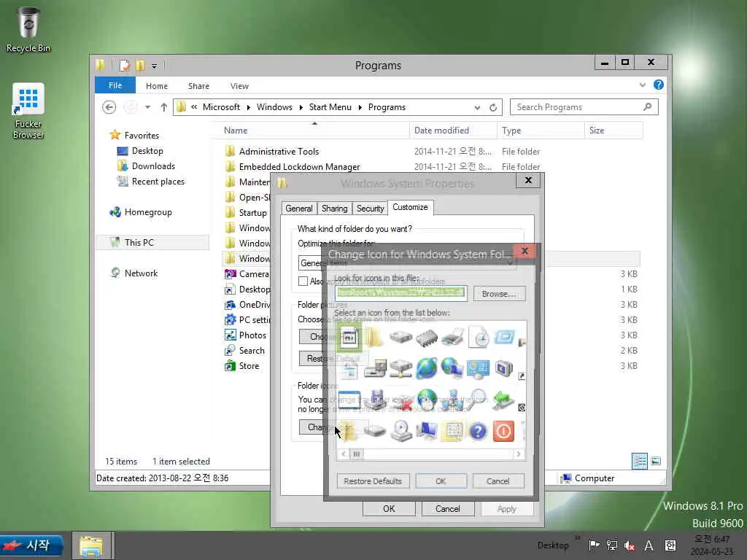Select the printer icon in Change Icon list
Screen dimensions: 747x560
[x=452, y=337]
